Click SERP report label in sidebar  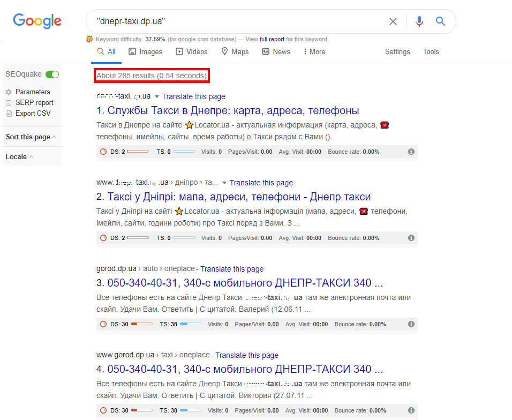point(34,103)
